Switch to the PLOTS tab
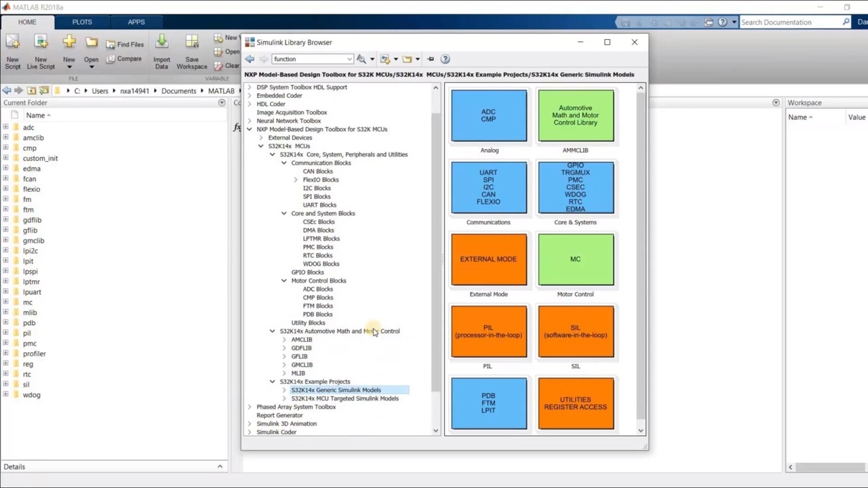The height and width of the screenshot is (488, 868). point(81,22)
